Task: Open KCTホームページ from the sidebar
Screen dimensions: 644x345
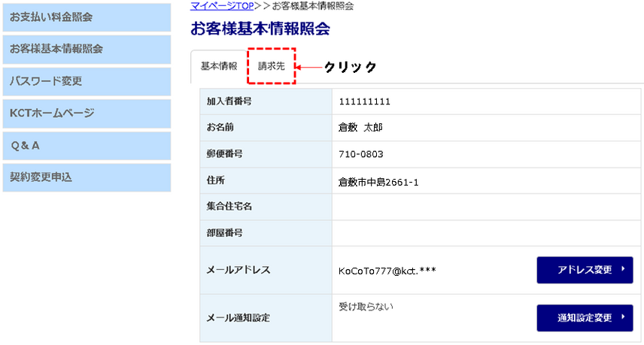Action: pyautogui.click(x=86, y=113)
